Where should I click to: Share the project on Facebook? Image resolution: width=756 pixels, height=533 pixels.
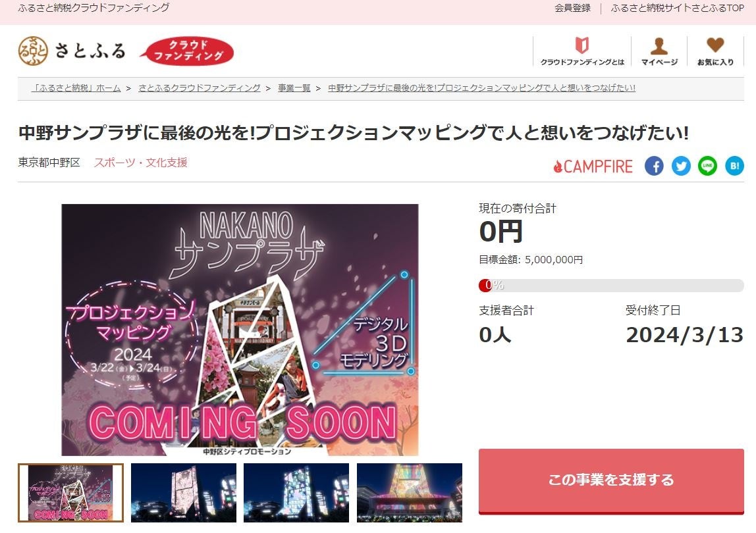pyautogui.click(x=654, y=166)
